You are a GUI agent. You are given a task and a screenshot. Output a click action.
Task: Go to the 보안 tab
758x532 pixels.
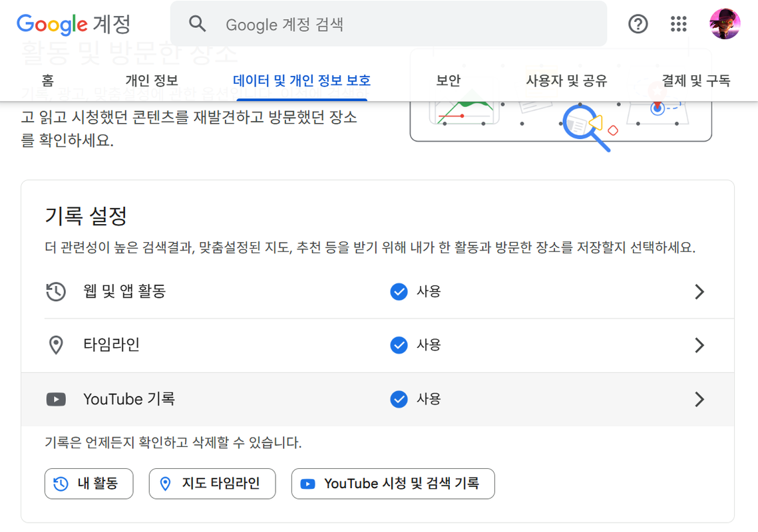click(x=448, y=80)
